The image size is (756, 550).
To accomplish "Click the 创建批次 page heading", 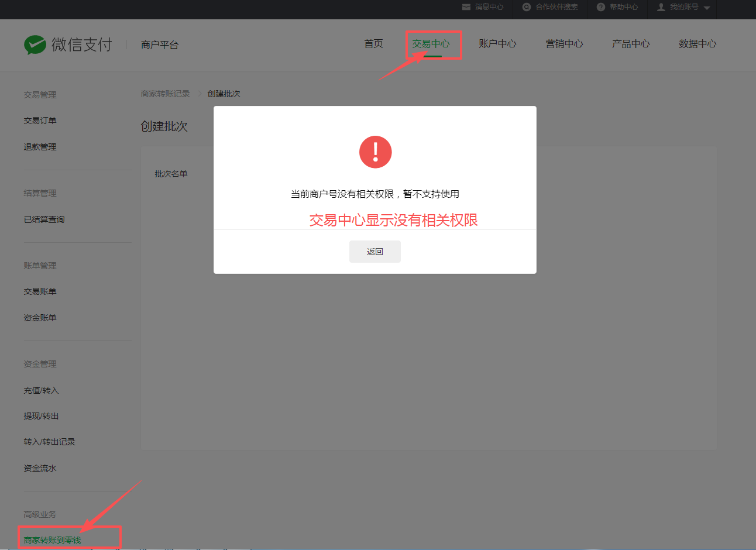I will pyautogui.click(x=164, y=126).
